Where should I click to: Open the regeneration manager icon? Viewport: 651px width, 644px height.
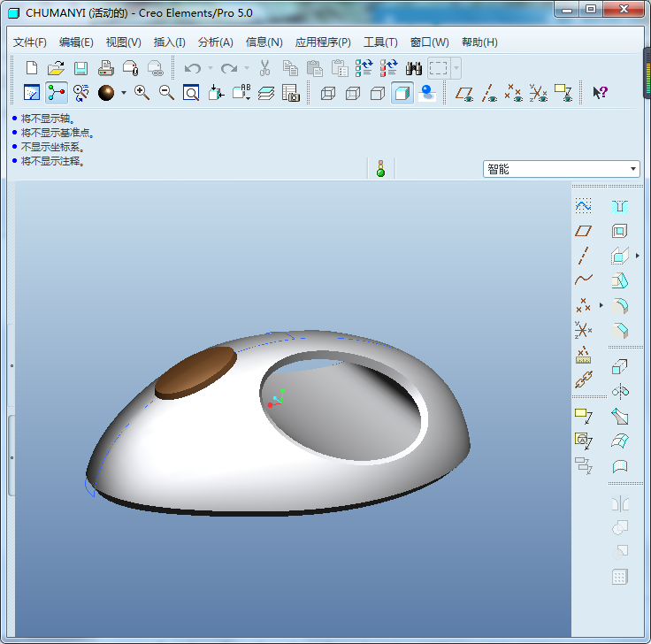click(x=389, y=68)
